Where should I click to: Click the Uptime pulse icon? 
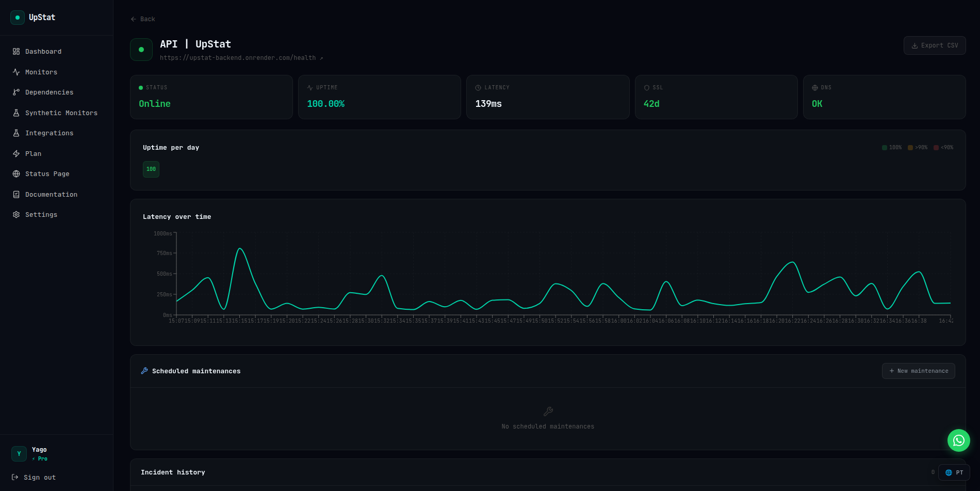click(310, 88)
